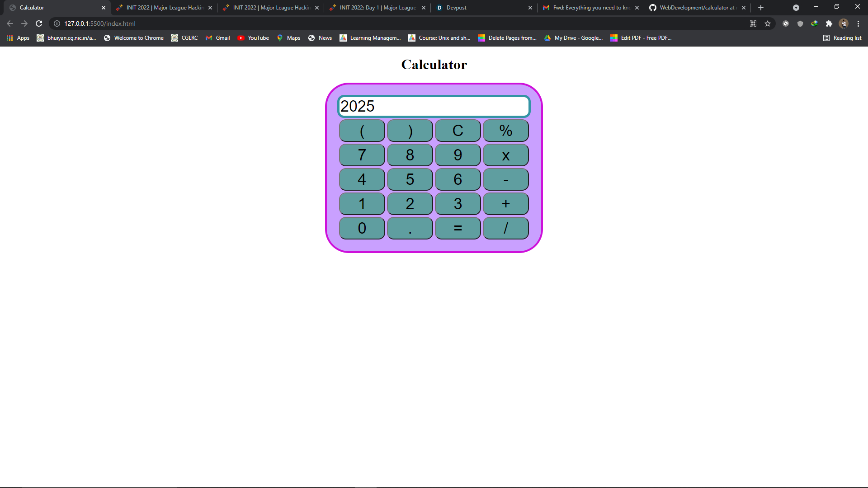Image resolution: width=868 pixels, height=488 pixels.
Task: Click the profile avatar icon
Action: click(x=843, y=23)
